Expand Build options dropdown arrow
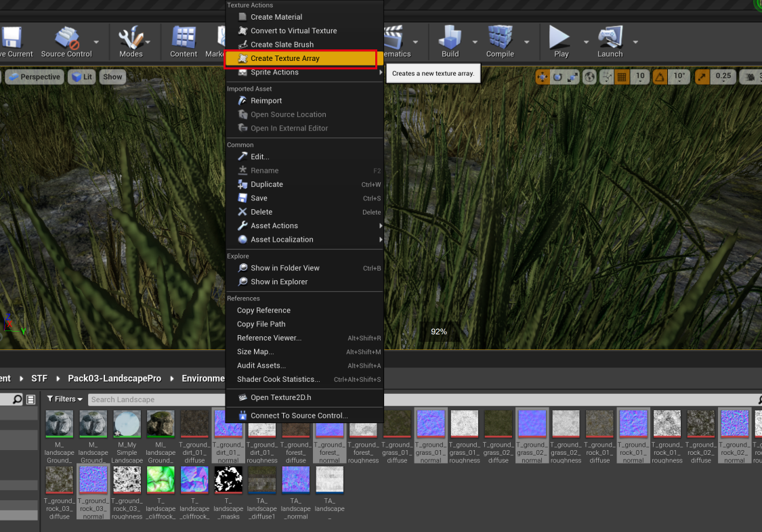Image resolution: width=762 pixels, height=532 pixels. [x=475, y=42]
